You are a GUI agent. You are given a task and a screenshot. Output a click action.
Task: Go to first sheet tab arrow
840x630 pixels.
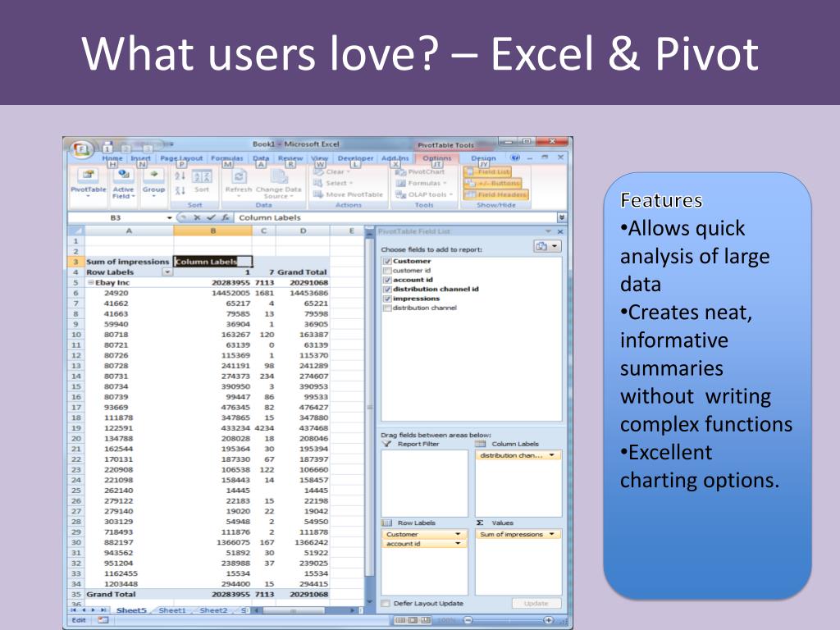tap(74, 610)
